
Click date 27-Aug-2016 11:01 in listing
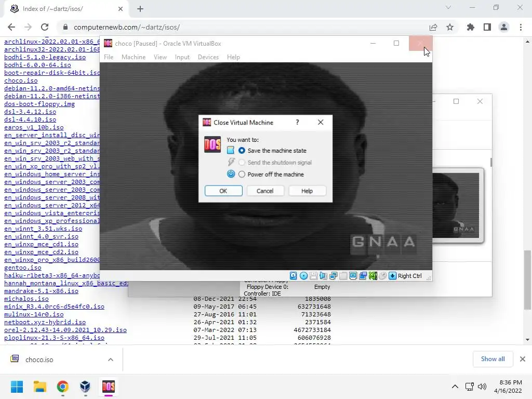click(225, 314)
